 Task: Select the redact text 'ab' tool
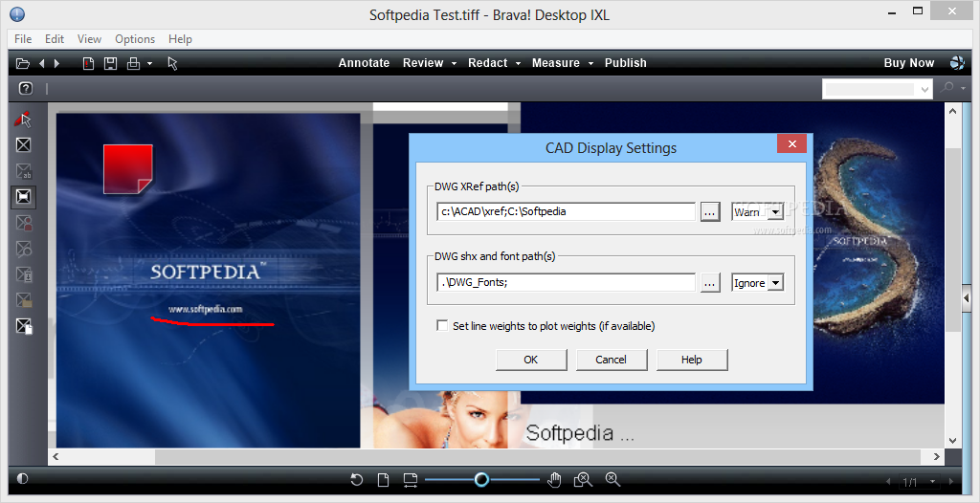coord(23,171)
